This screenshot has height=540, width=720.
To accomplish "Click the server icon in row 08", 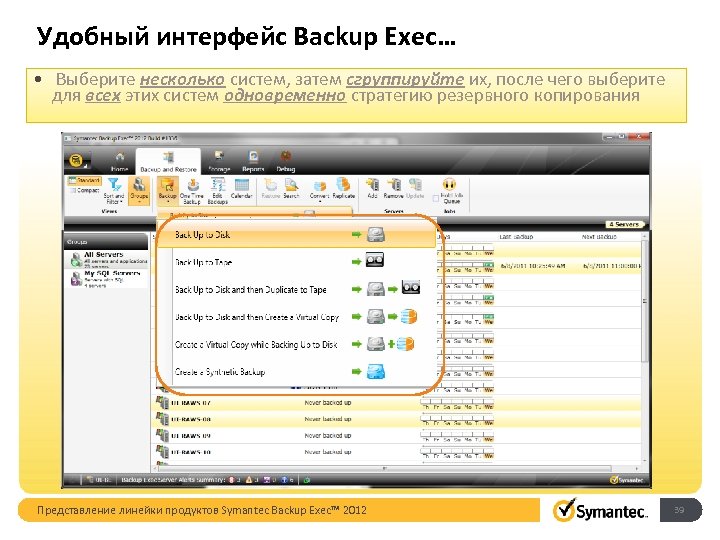I will [x=162, y=419].
